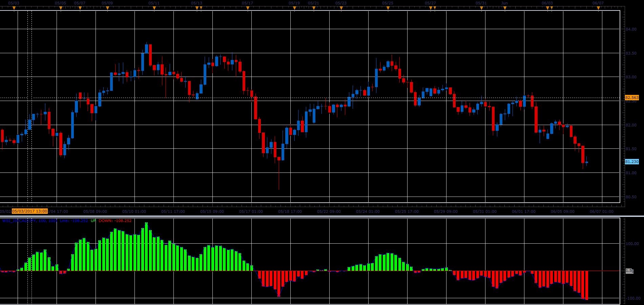This screenshot has height=305, width=644.
Task: Click the 80.50 price axis label
Action: click(631, 197)
